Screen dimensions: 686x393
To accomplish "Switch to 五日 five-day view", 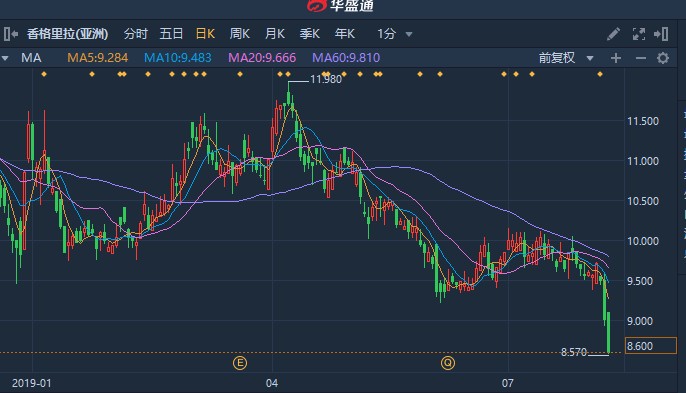I will click(x=171, y=34).
